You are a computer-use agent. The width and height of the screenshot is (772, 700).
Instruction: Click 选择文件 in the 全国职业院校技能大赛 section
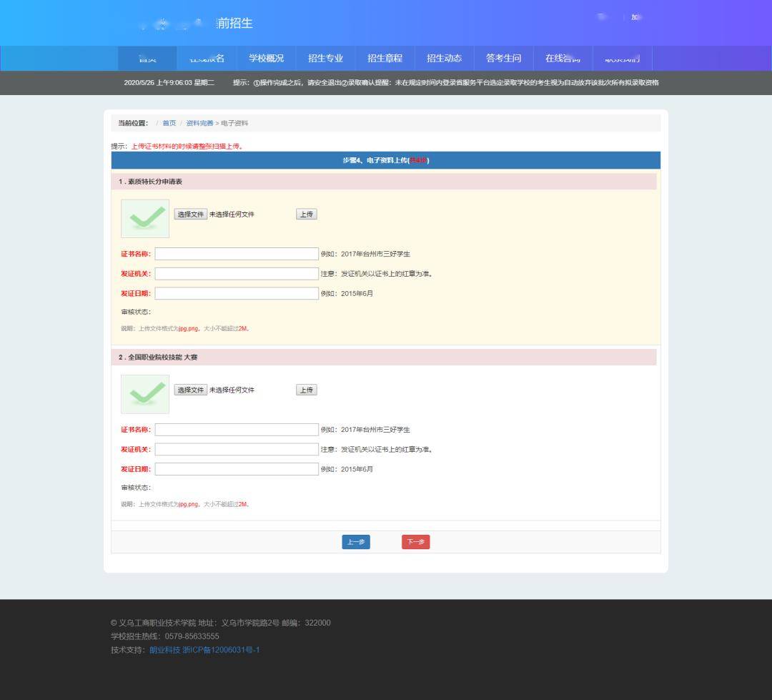tap(191, 390)
